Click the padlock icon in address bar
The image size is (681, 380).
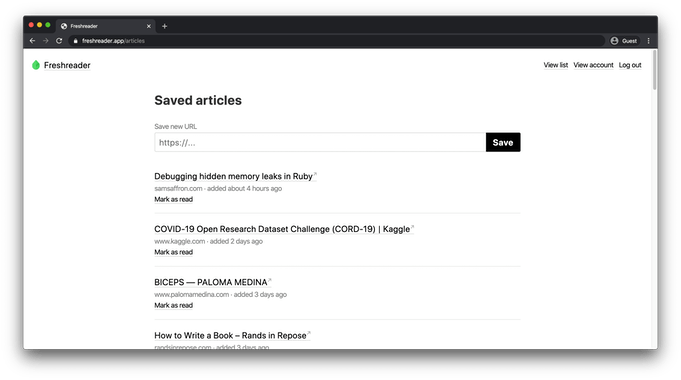pyautogui.click(x=76, y=41)
